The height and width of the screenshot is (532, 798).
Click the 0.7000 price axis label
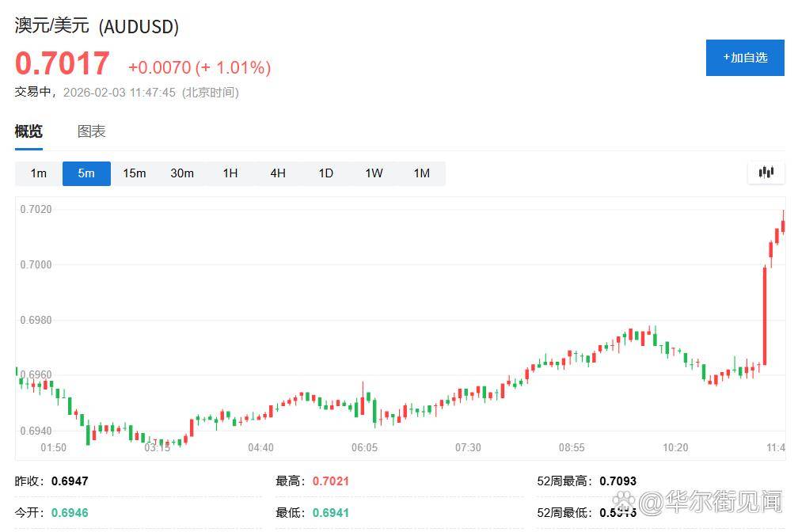tap(36, 264)
